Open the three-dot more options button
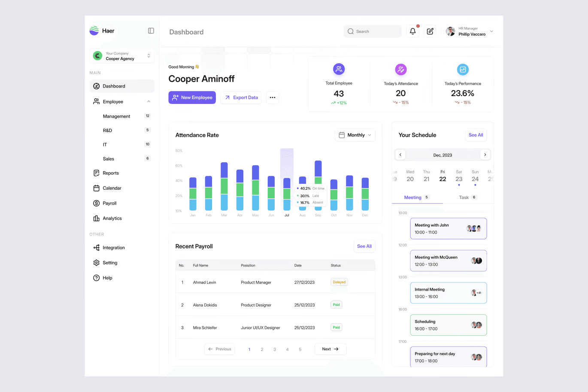 (x=273, y=97)
